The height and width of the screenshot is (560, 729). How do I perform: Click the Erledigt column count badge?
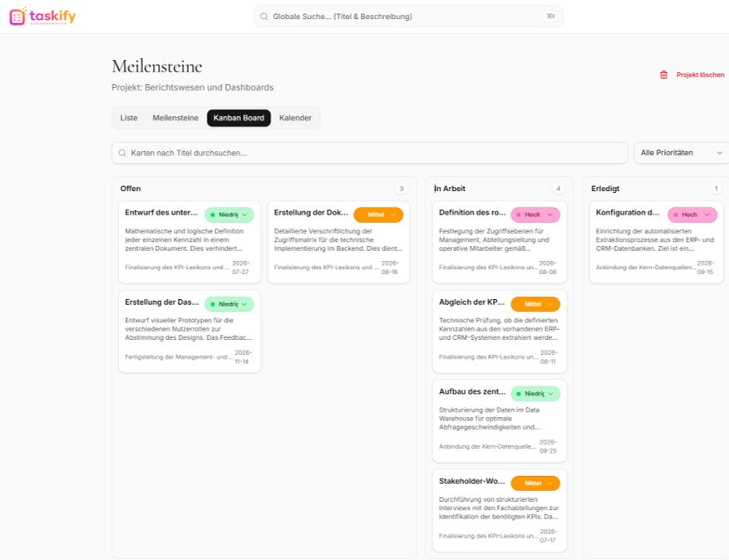click(716, 189)
